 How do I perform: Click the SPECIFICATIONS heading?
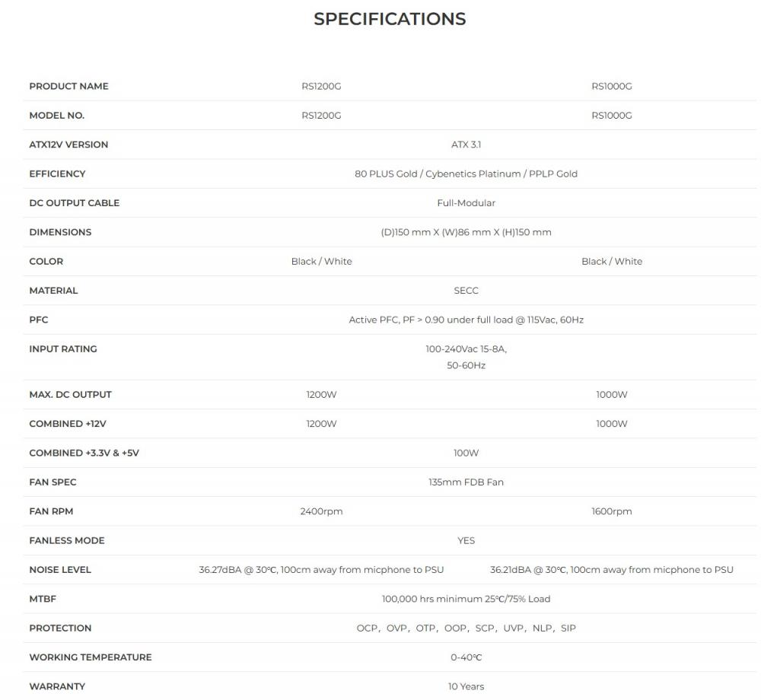tap(390, 19)
